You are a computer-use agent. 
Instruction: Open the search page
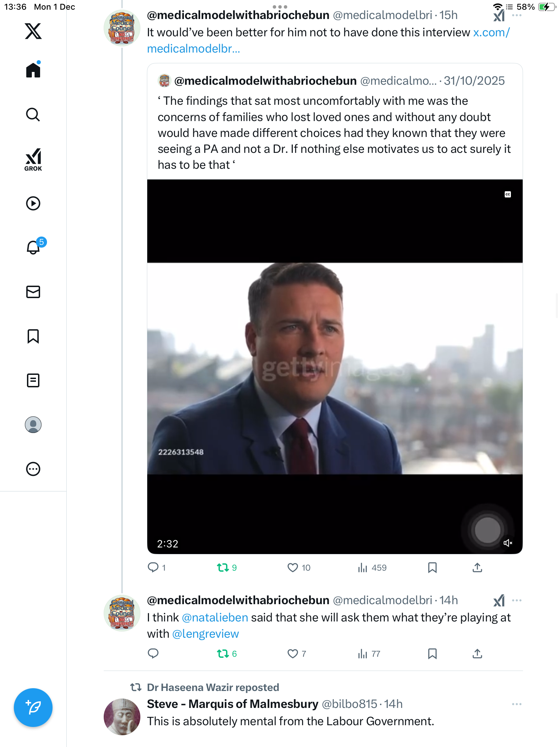point(33,115)
